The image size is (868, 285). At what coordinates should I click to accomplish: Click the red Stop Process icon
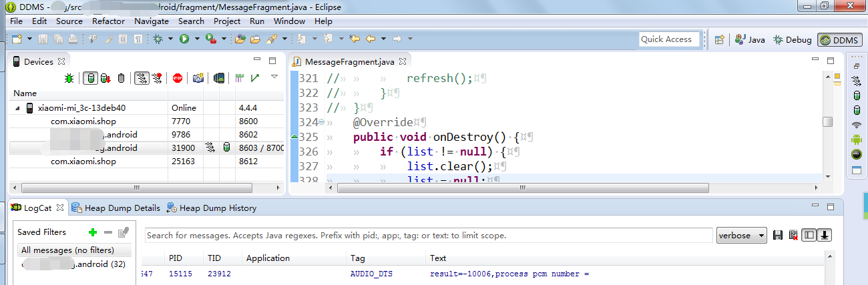[178, 78]
